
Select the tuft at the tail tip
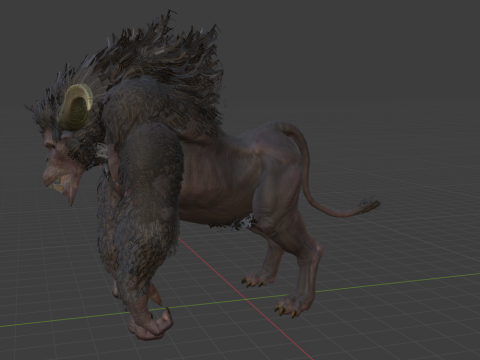click(369, 204)
